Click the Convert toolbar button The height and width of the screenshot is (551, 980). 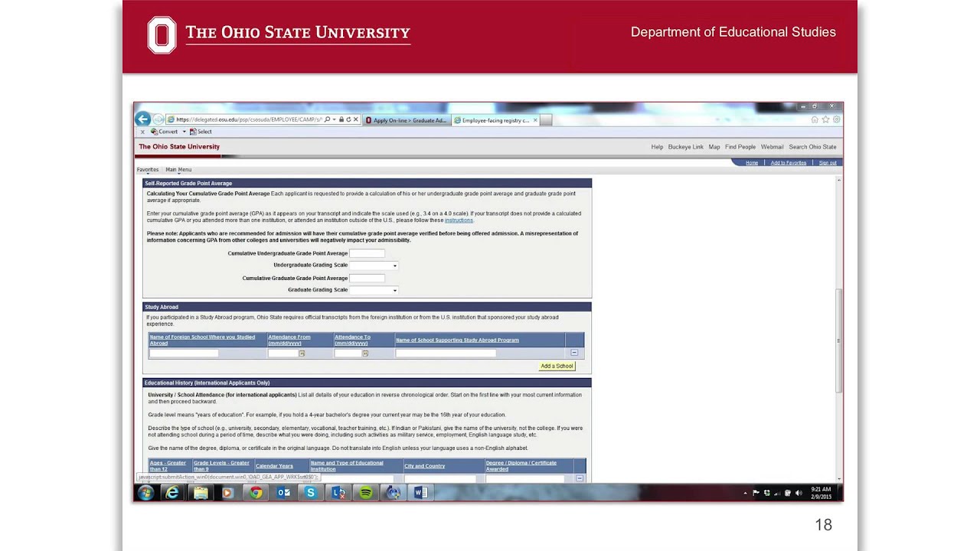coord(164,132)
